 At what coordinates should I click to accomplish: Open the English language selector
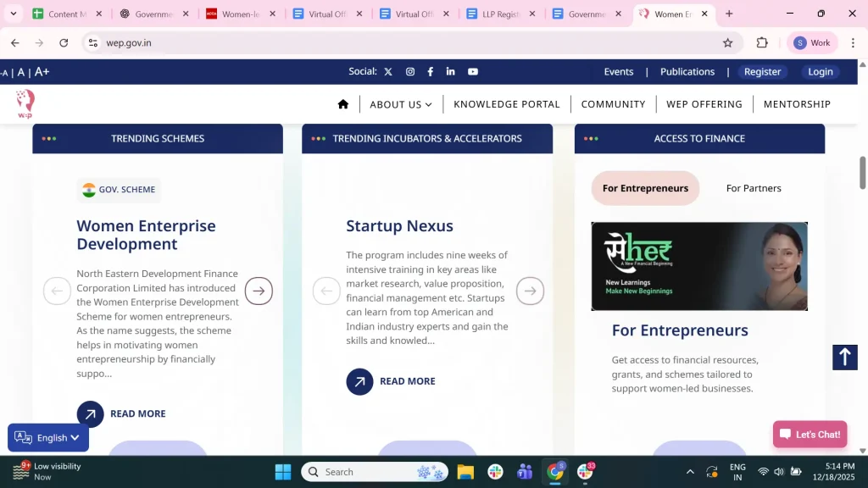coord(48,437)
